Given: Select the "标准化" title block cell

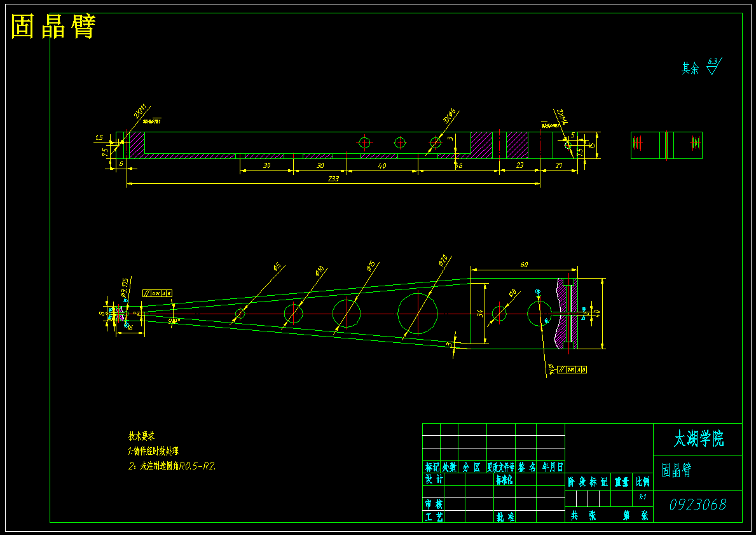Looking at the screenshot, I should [x=504, y=479].
